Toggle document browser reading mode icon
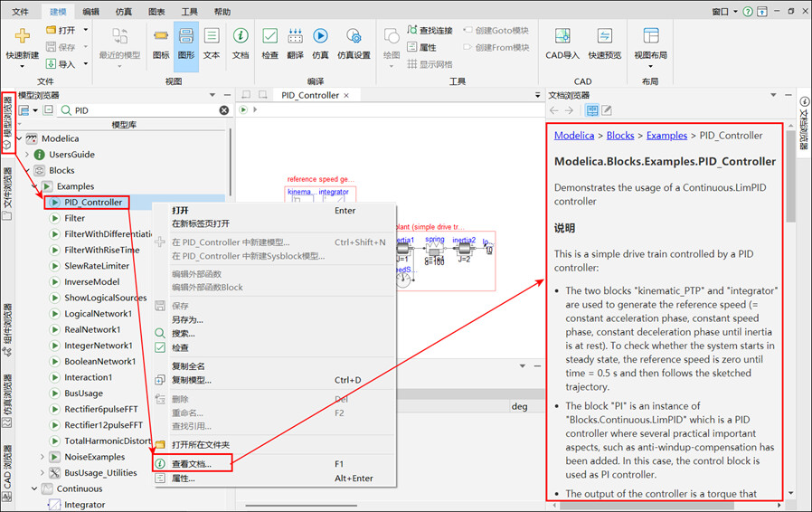Screen dimensions: 812x512 592,110
